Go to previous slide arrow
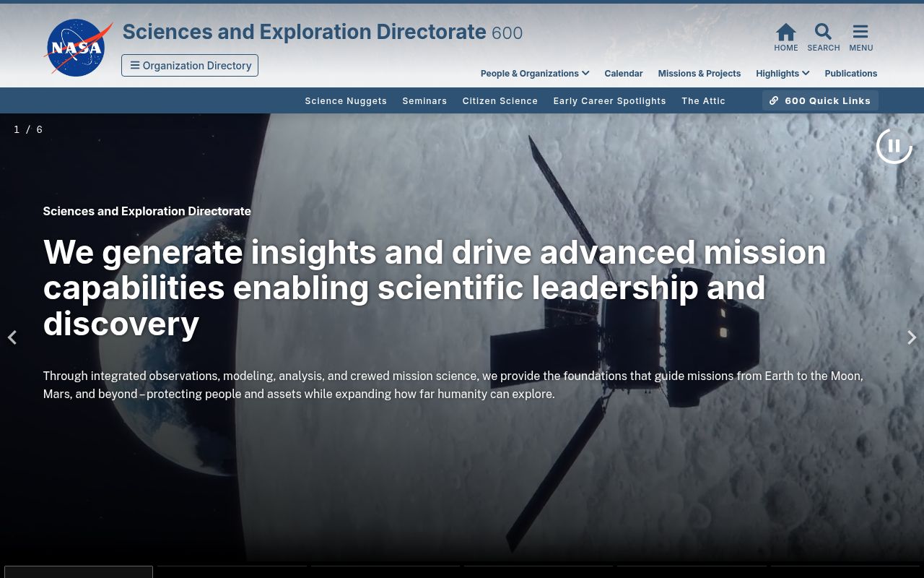 click(x=12, y=337)
